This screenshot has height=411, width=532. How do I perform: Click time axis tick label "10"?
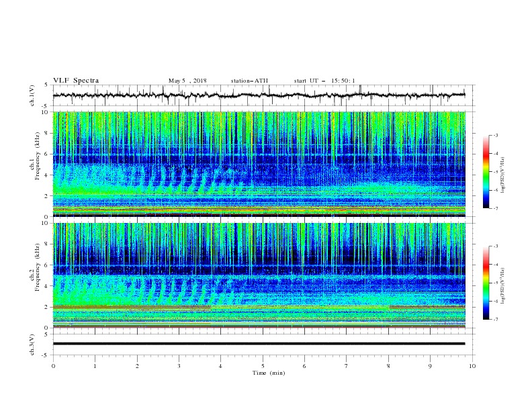[x=472, y=366]
